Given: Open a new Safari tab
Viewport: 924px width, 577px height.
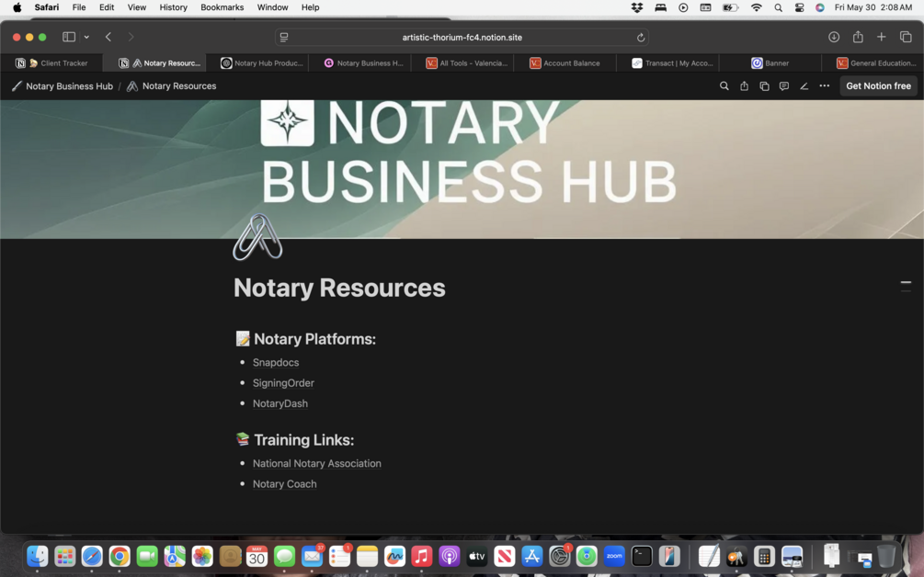Looking at the screenshot, I should click(882, 37).
